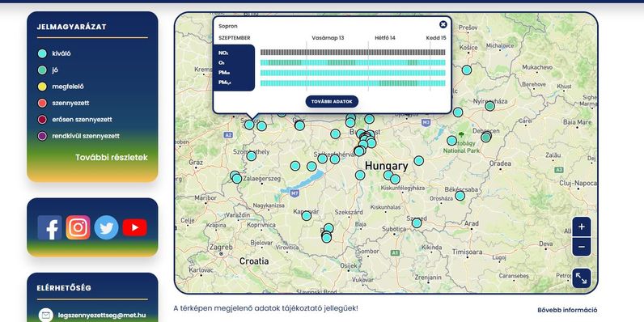
Task: Select the station marker at Szeged
Action: [417, 223]
